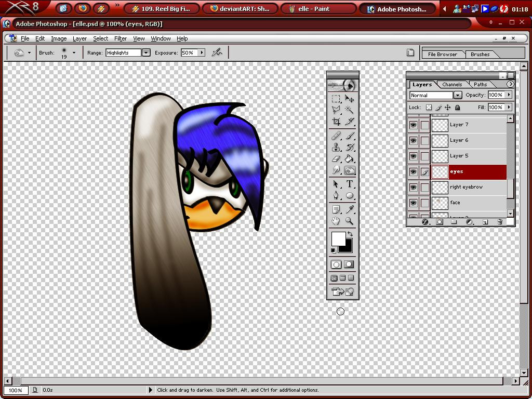Swap foreground and background colors

click(x=350, y=234)
